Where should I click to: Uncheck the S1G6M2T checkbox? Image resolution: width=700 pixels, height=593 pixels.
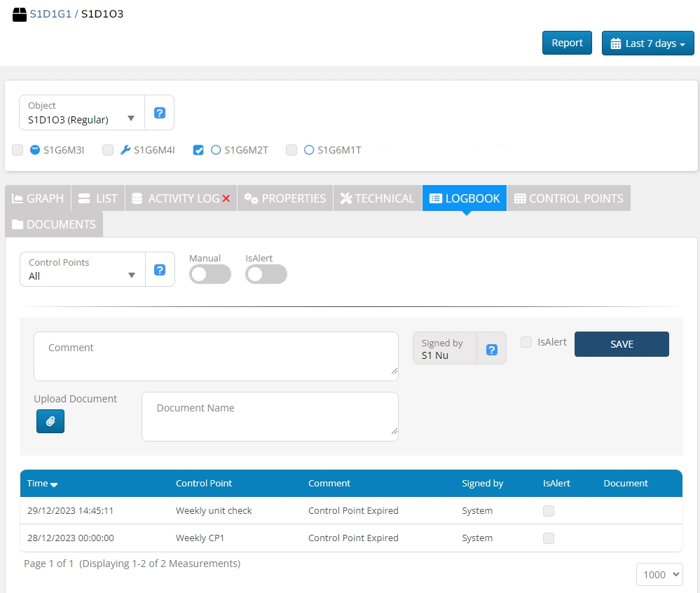point(198,149)
